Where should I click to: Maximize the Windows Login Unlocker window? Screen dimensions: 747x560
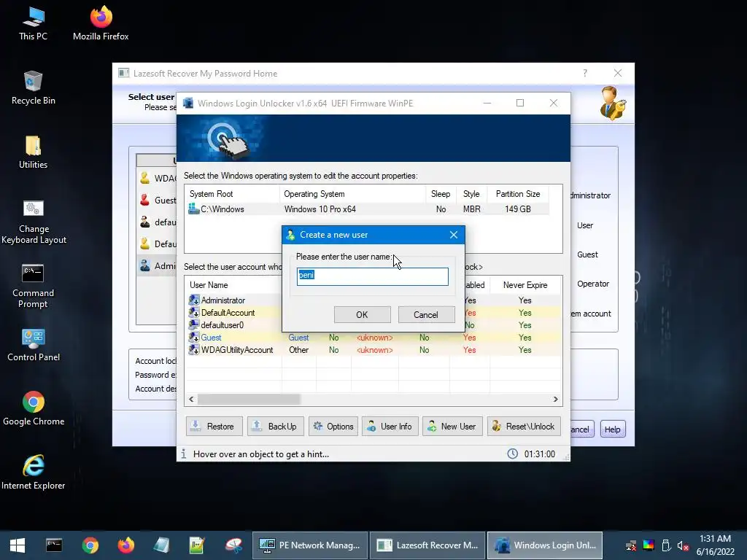pyautogui.click(x=520, y=104)
